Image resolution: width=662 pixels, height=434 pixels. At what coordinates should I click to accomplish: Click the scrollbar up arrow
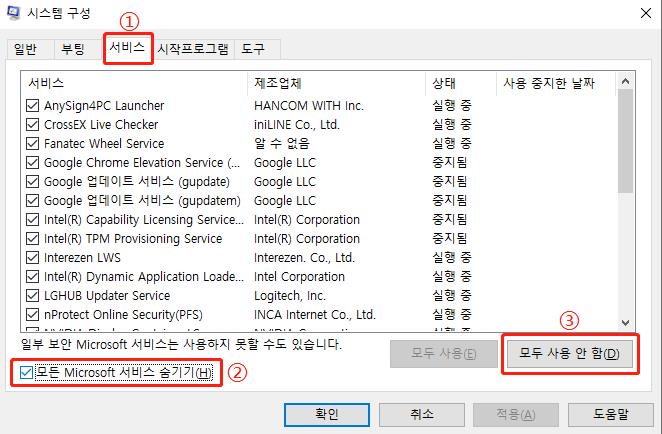626,81
